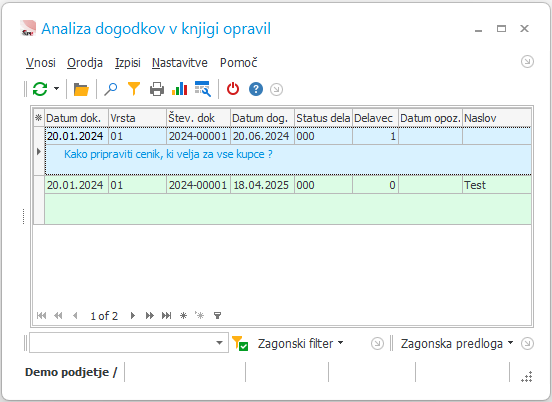The height and width of the screenshot is (402, 552).
Task: Open the Zagonski filter dropdown
Action: click(300, 343)
